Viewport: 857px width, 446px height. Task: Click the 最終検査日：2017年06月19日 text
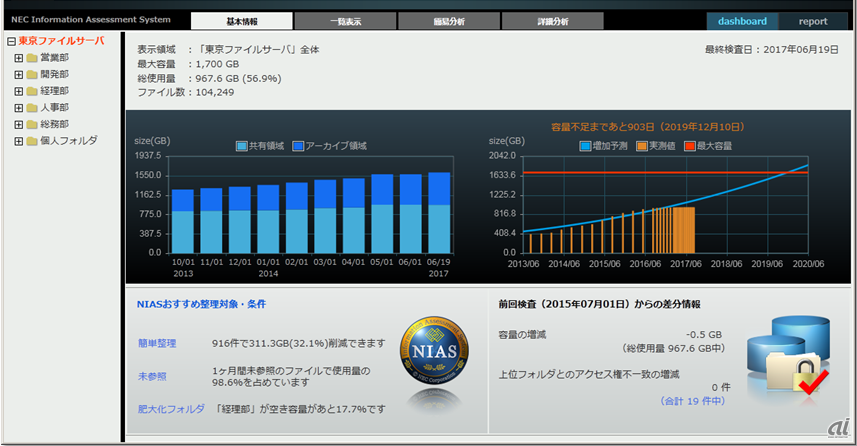coord(772,50)
